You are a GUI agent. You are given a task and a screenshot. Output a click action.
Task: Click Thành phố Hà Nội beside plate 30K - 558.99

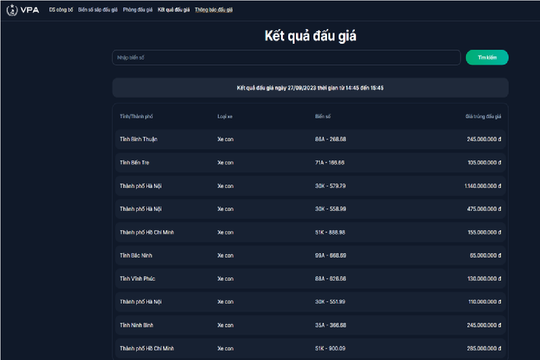[141, 209]
